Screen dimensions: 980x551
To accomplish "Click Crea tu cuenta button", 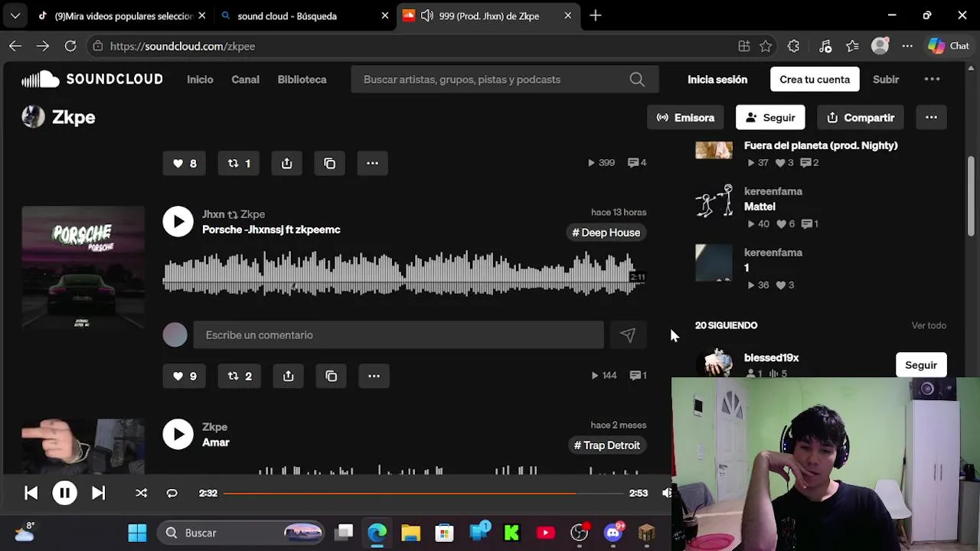I will coord(815,80).
